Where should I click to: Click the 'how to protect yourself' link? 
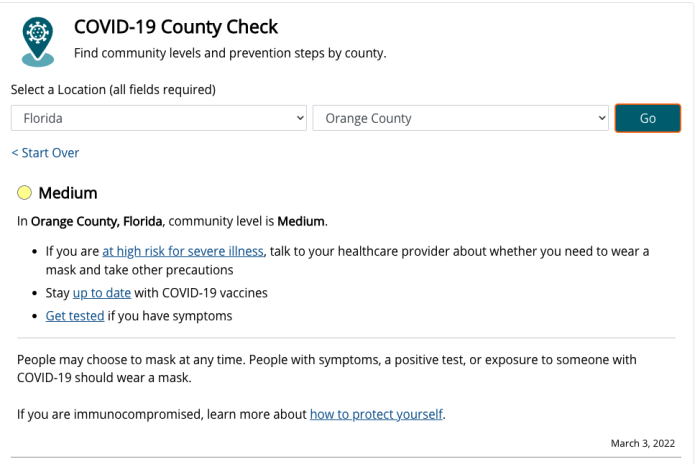[x=376, y=414]
